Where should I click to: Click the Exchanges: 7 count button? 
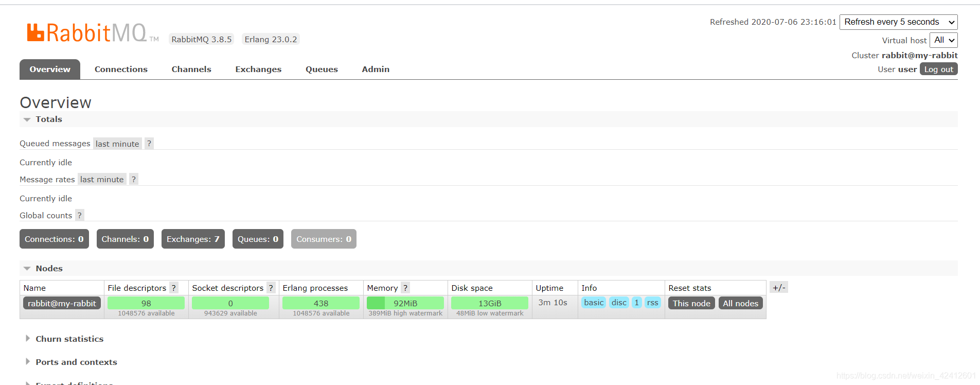193,239
